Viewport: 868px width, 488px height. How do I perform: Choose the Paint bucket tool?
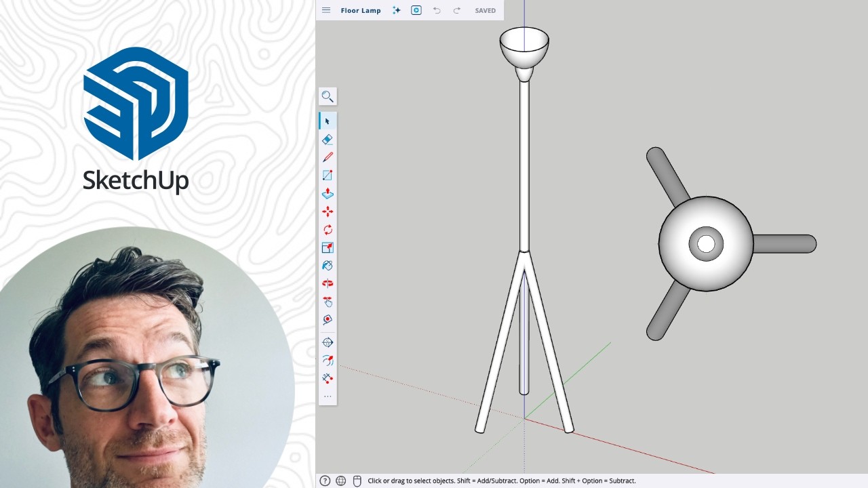click(328, 266)
